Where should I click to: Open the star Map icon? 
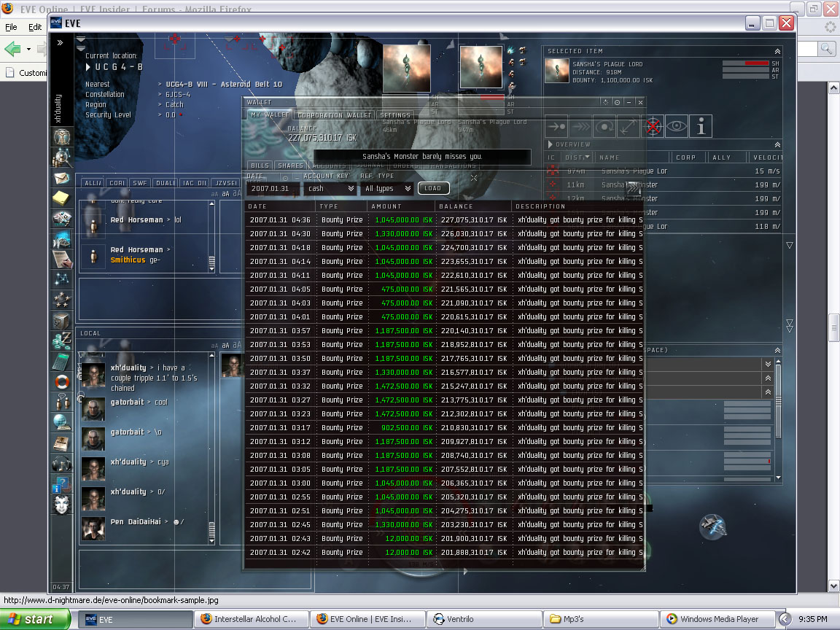point(61,279)
